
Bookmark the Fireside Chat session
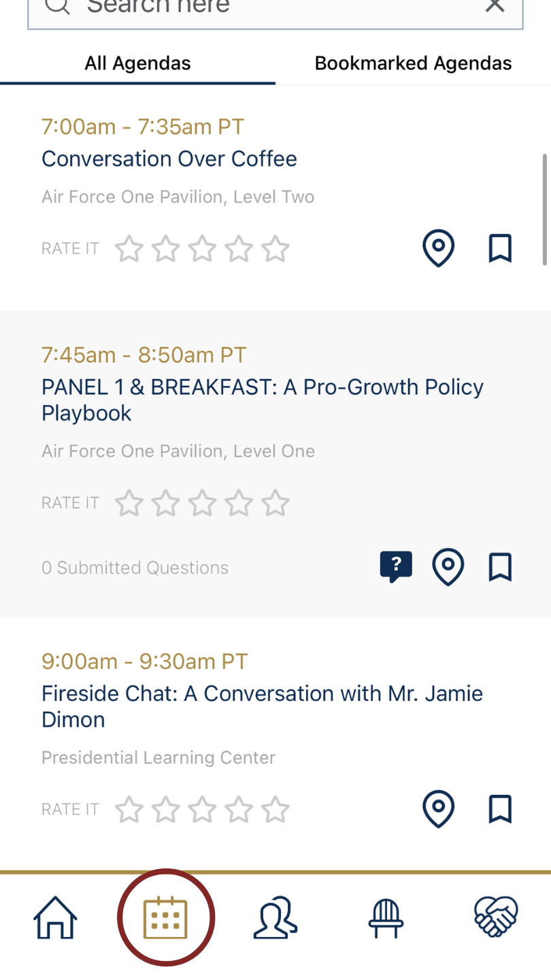click(500, 809)
